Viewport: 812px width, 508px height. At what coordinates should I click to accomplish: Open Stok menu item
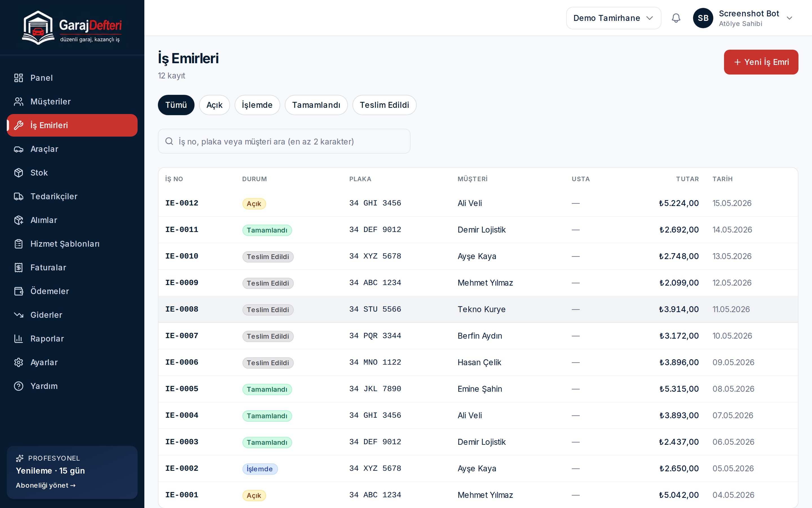pyautogui.click(x=72, y=173)
